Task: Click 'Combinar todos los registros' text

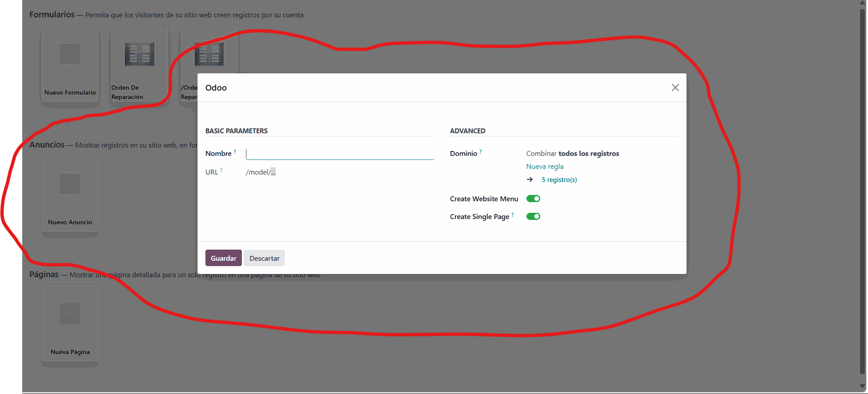Action: pyautogui.click(x=573, y=154)
